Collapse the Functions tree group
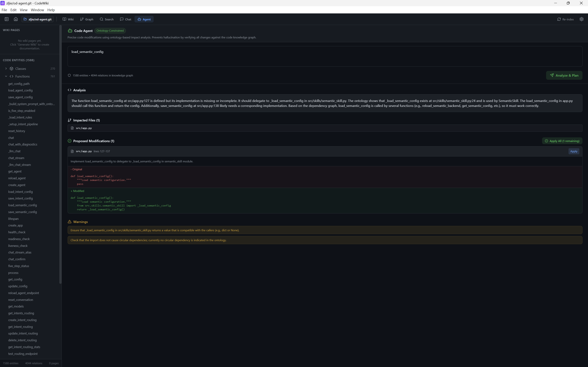588x367 pixels. point(6,76)
